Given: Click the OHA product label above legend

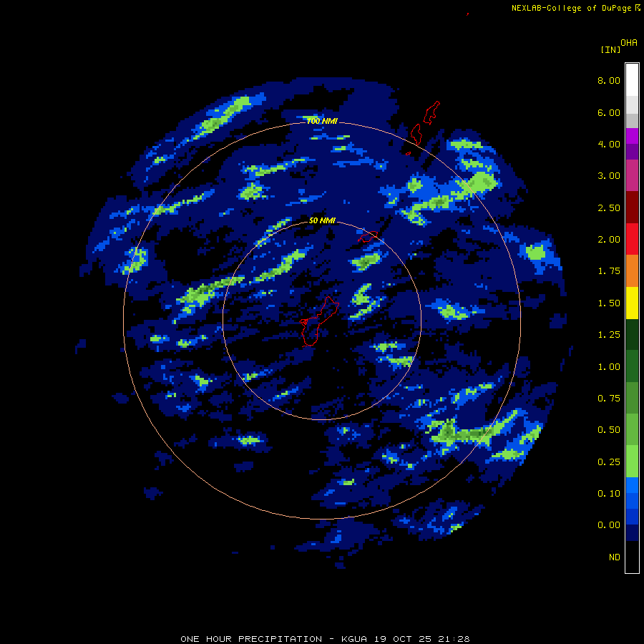Looking at the screenshot, I should 629,43.
